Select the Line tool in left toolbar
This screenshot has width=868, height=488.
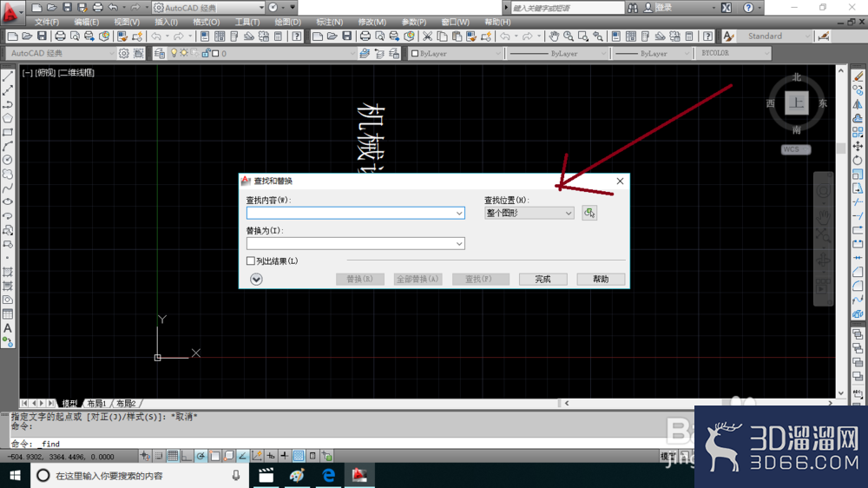click(x=8, y=76)
